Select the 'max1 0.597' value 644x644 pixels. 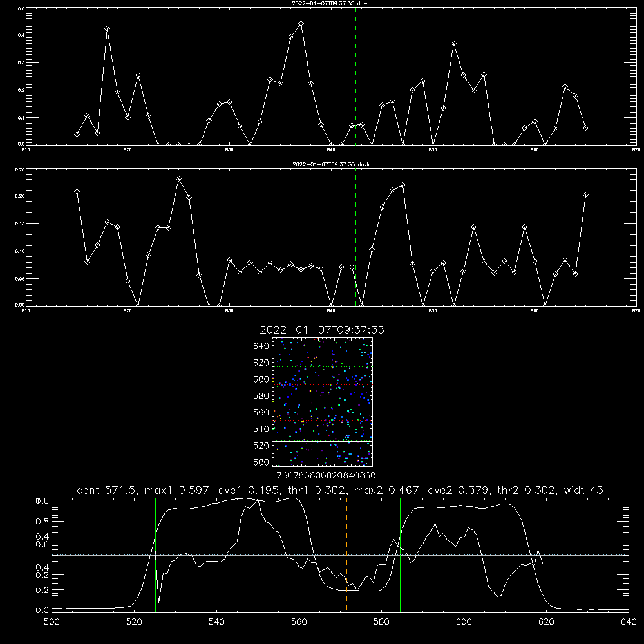click(x=175, y=490)
